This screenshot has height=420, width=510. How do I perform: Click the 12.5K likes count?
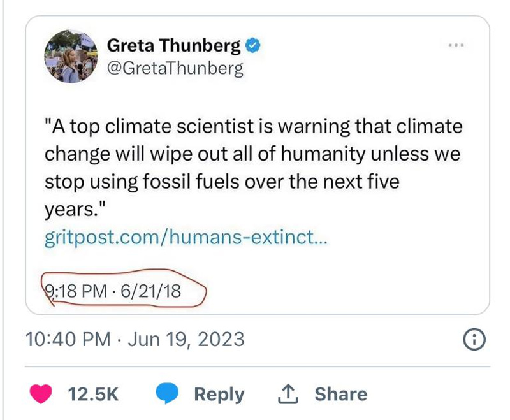93,394
